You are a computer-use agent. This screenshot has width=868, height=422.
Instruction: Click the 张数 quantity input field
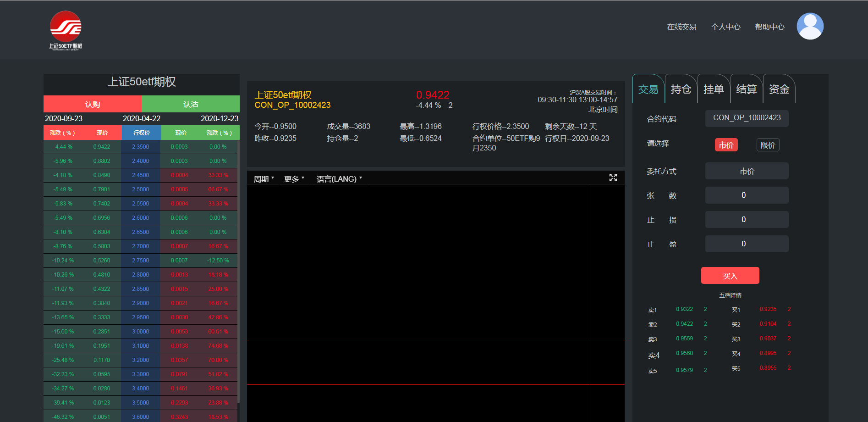tap(747, 195)
